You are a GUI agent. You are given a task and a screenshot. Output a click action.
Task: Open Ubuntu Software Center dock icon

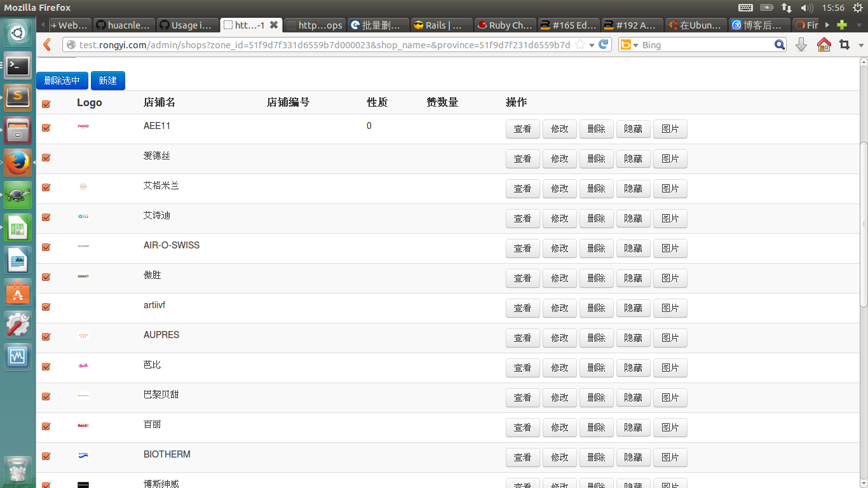tap(18, 292)
